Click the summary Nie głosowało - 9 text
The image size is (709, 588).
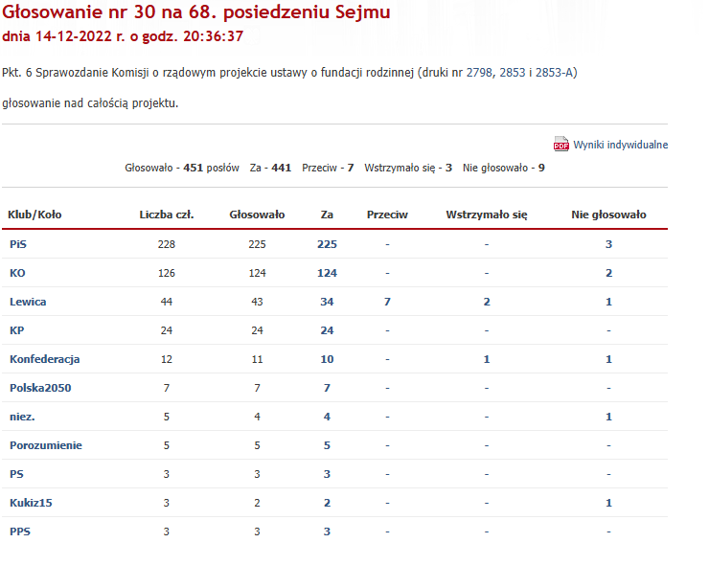tap(504, 168)
